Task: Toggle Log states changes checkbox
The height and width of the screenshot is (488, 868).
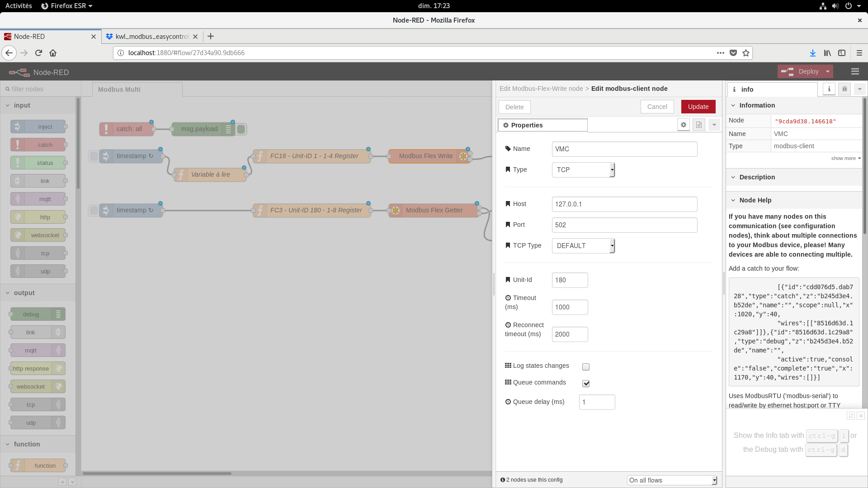Action: 586,367
